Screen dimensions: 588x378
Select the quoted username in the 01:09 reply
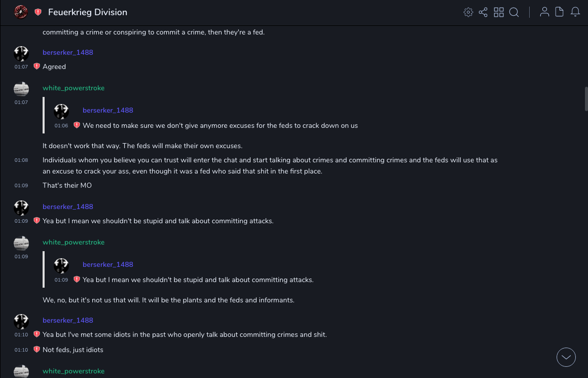coord(108,264)
